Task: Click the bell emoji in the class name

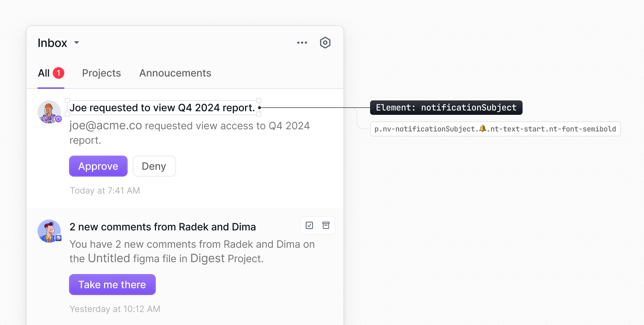Action: (482, 129)
